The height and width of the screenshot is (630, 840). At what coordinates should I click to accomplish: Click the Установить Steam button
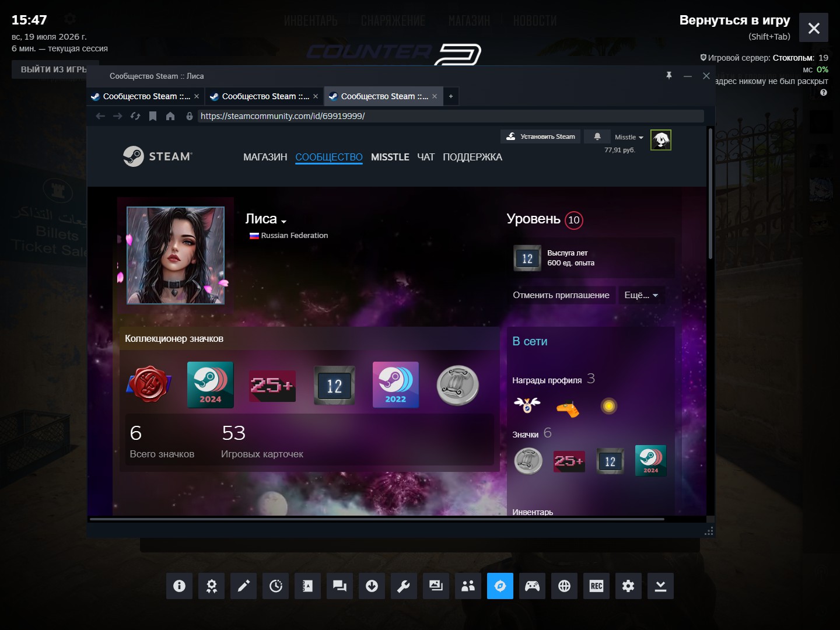click(541, 136)
